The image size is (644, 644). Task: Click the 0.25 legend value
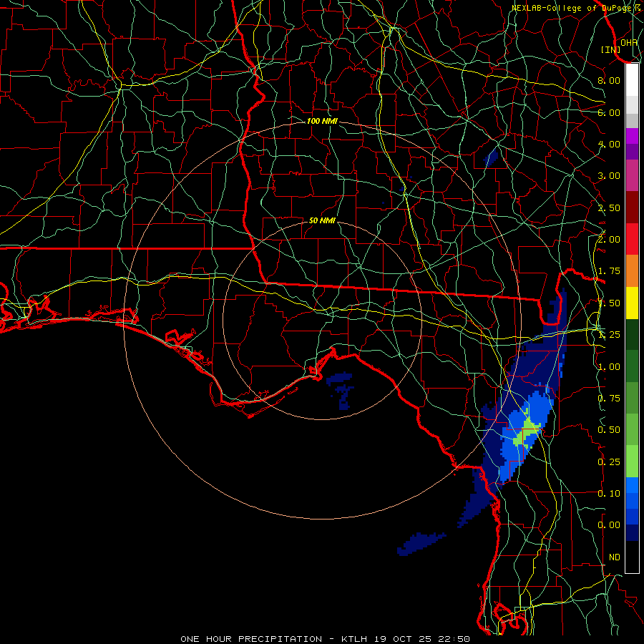click(x=609, y=462)
